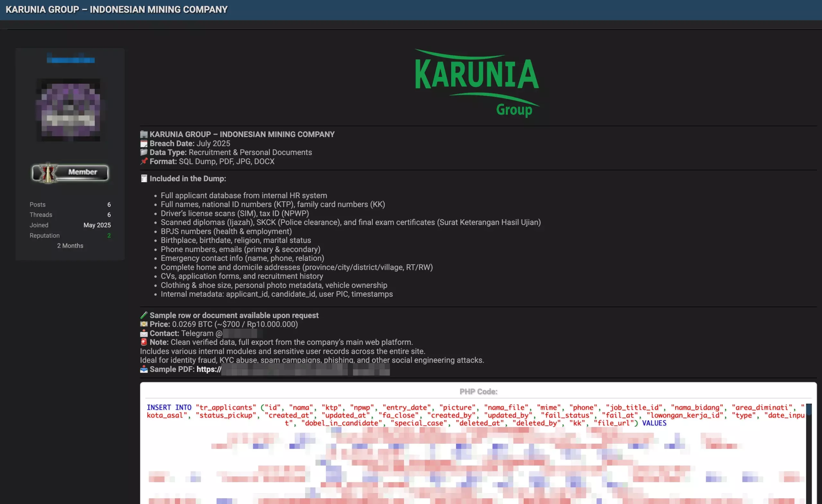
Task: Click the Threads label in poster stats
Action: click(41, 215)
